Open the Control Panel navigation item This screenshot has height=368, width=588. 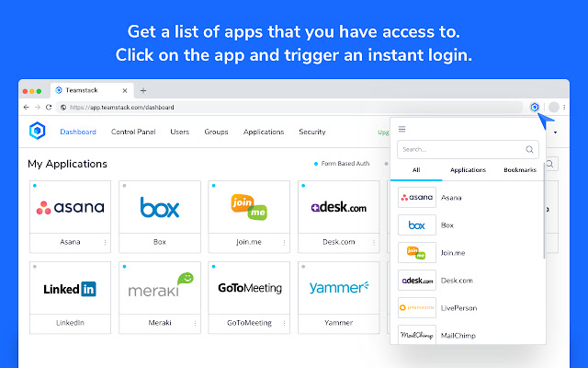[133, 132]
